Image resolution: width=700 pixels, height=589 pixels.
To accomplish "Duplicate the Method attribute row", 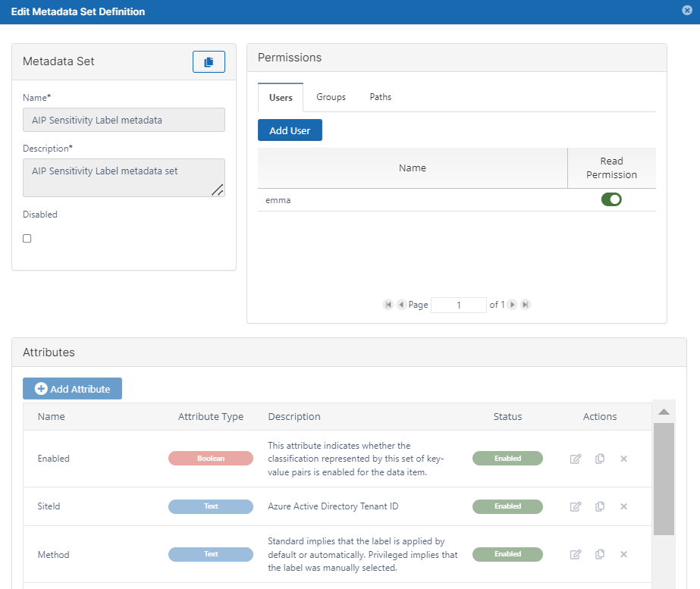I will click(x=600, y=554).
